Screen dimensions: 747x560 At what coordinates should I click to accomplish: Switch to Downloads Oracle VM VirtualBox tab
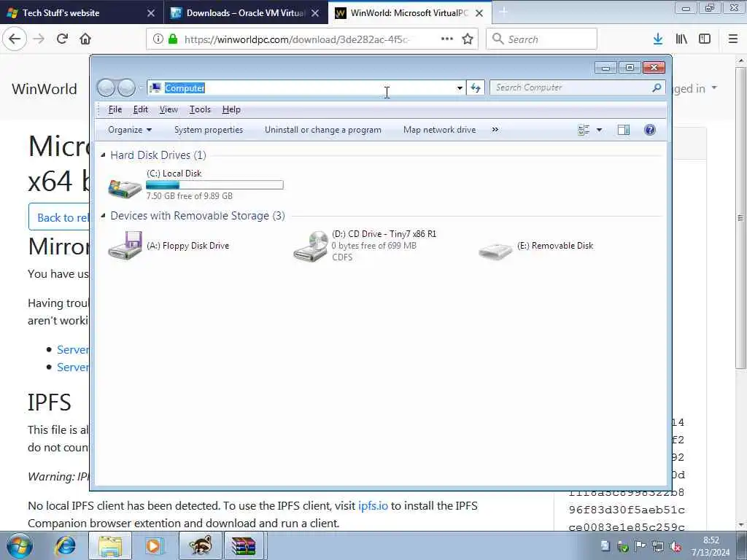(x=246, y=13)
